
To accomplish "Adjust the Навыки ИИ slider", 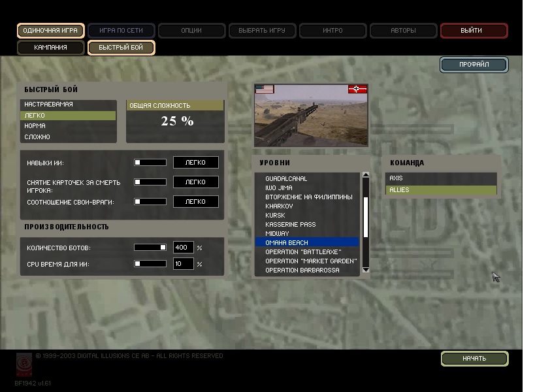I will [x=150, y=163].
